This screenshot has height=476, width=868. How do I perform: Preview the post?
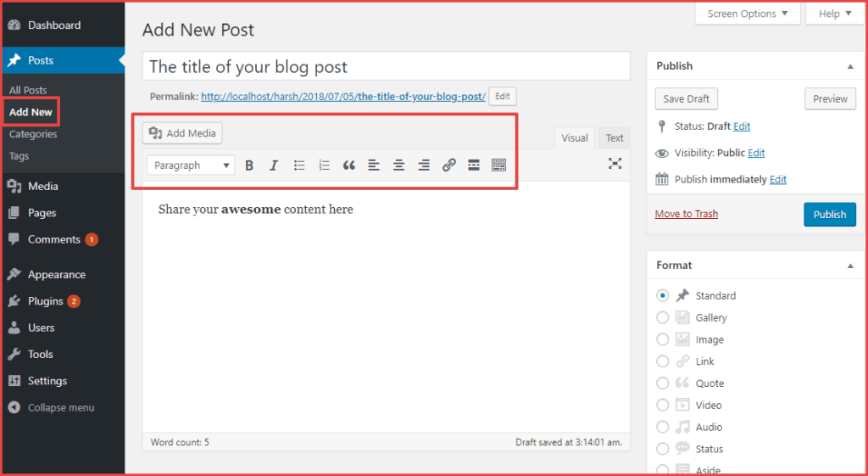pos(830,98)
